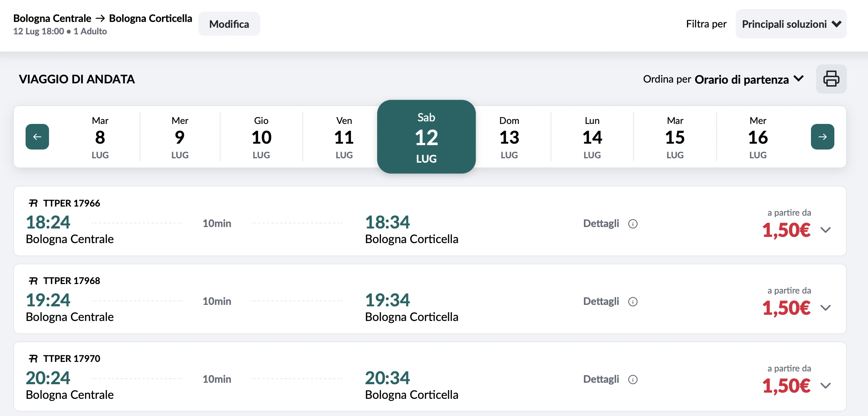Advance to later dates with right arrow

822,137
